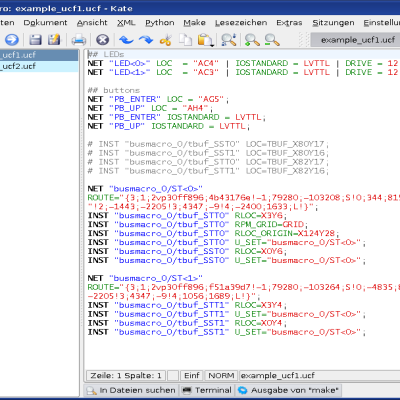
Task: Close document with the round X icon
Action: coord(103,40)
